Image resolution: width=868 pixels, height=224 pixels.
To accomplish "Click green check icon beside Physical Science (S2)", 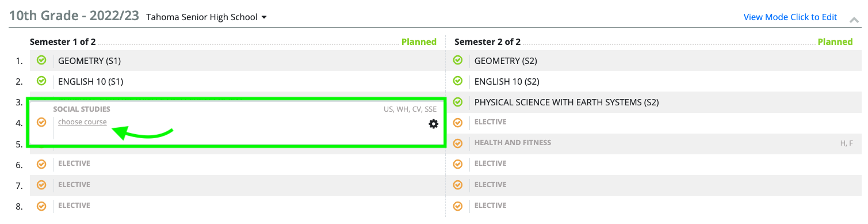I will (458, 102).
